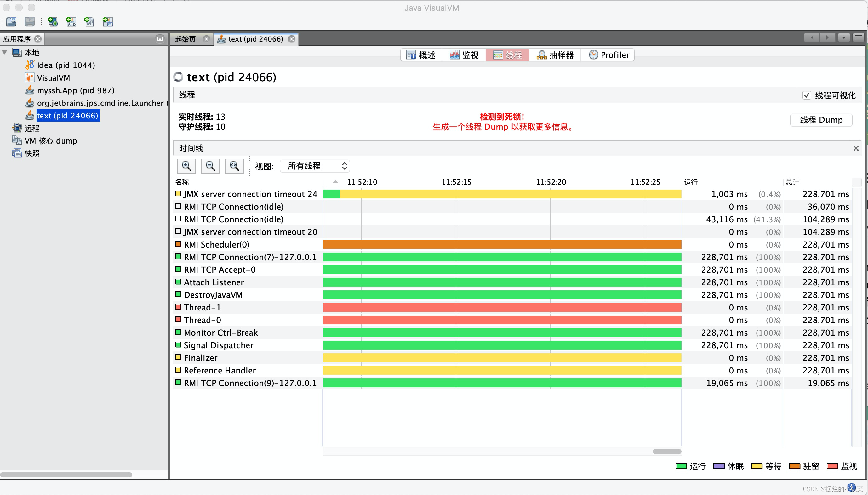Viewport: 868px width, 495px height.
Task: Click the red 监视 legend swatch
Action: pos(832,466)
